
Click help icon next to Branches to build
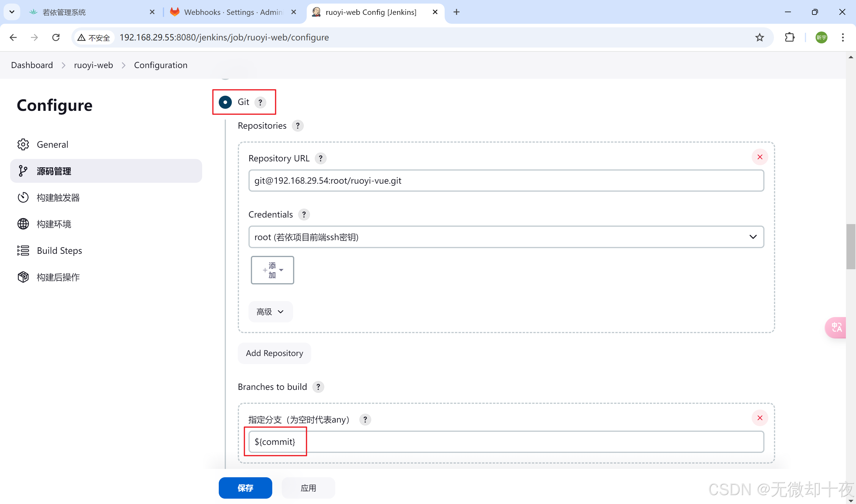(x=318, y=387)
